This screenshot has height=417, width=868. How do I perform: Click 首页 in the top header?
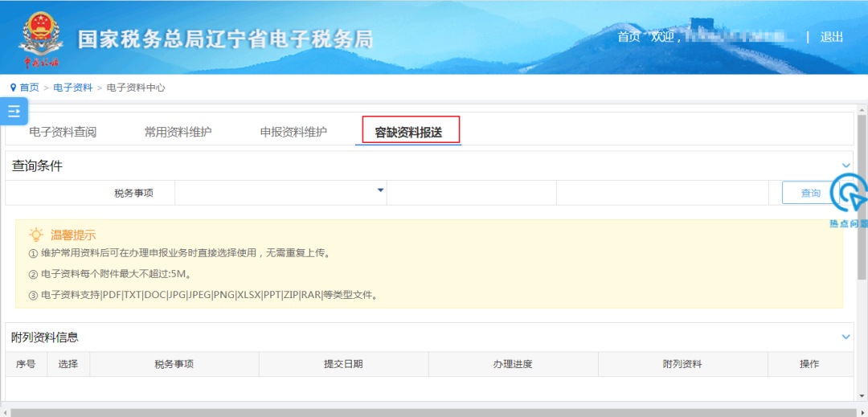628,37
